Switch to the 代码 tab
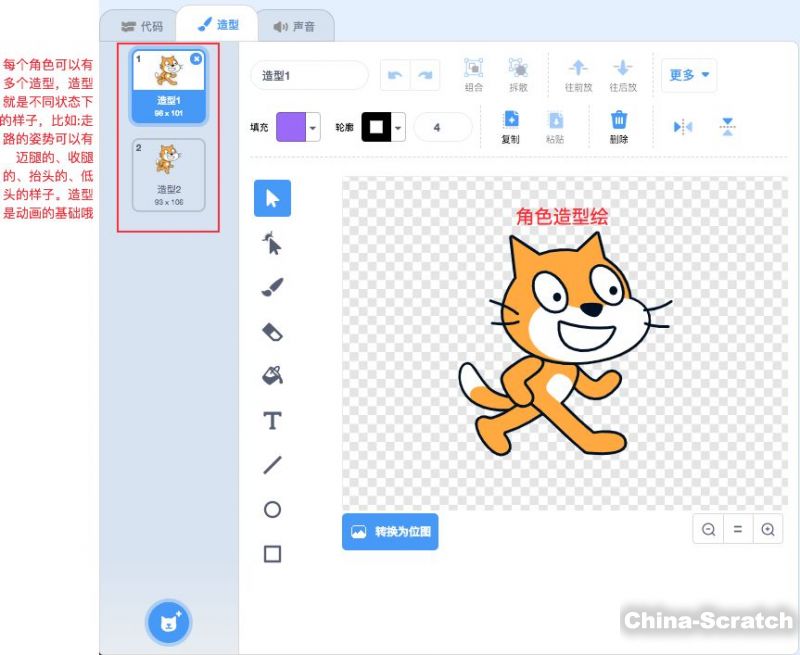Viewport: 800px width, 655px height. coord(141,26)
